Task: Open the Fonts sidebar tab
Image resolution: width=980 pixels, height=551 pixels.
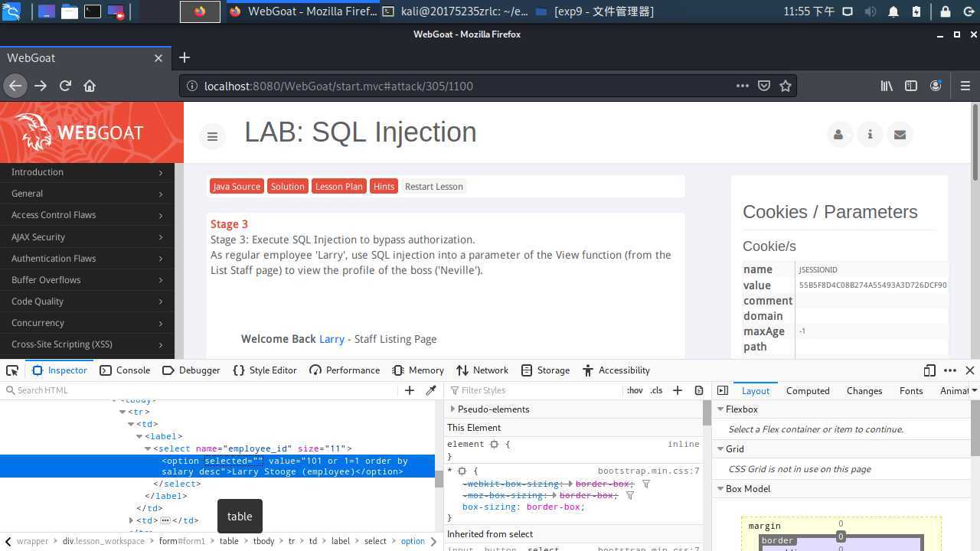Action: (911, 390)
